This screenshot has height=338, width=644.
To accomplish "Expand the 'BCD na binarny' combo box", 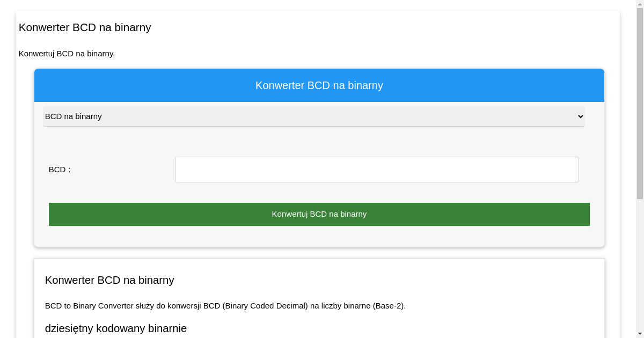I will [314, 116].
